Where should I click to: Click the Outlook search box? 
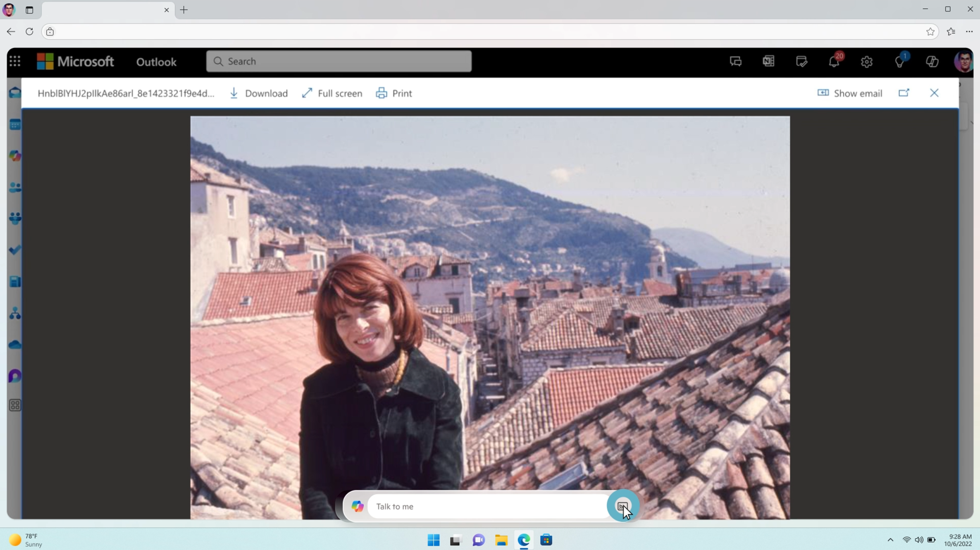(x=339, y=61)
